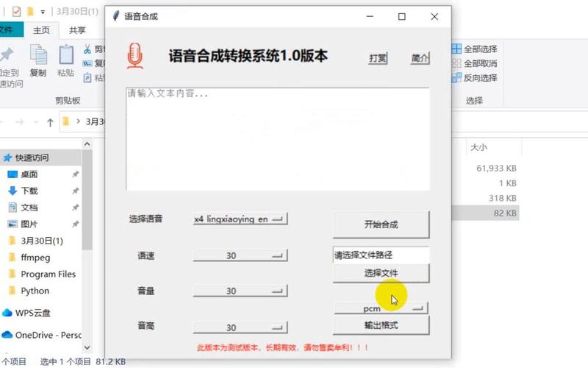
Task: Click the scissors cut icon in Explorer
Action: (87, 49)
